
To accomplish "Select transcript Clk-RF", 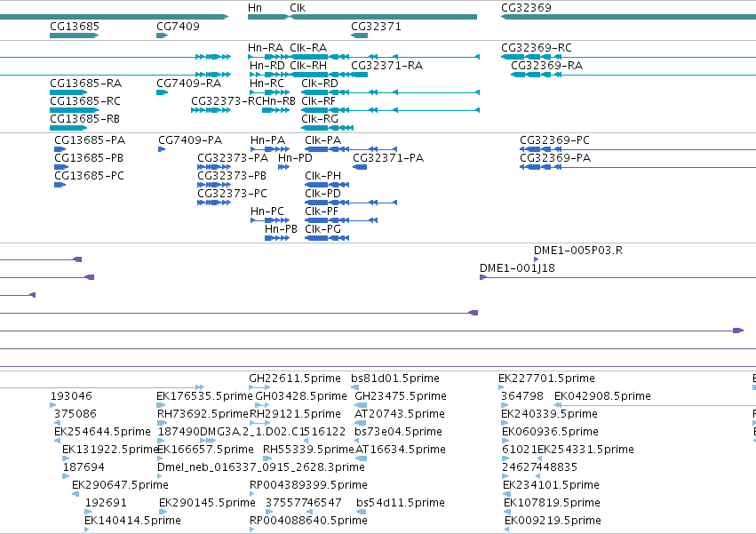I will point(318,100).
